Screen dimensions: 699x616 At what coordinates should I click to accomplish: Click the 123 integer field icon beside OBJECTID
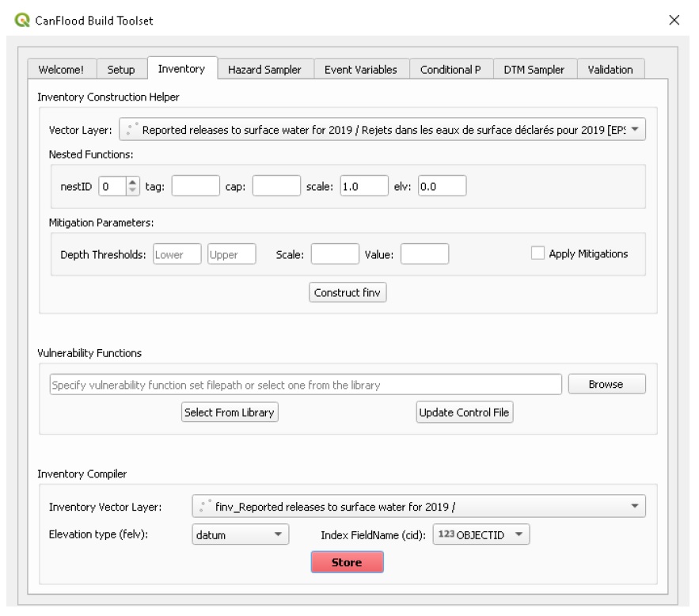pyautogui.click(x=446, y=534)
